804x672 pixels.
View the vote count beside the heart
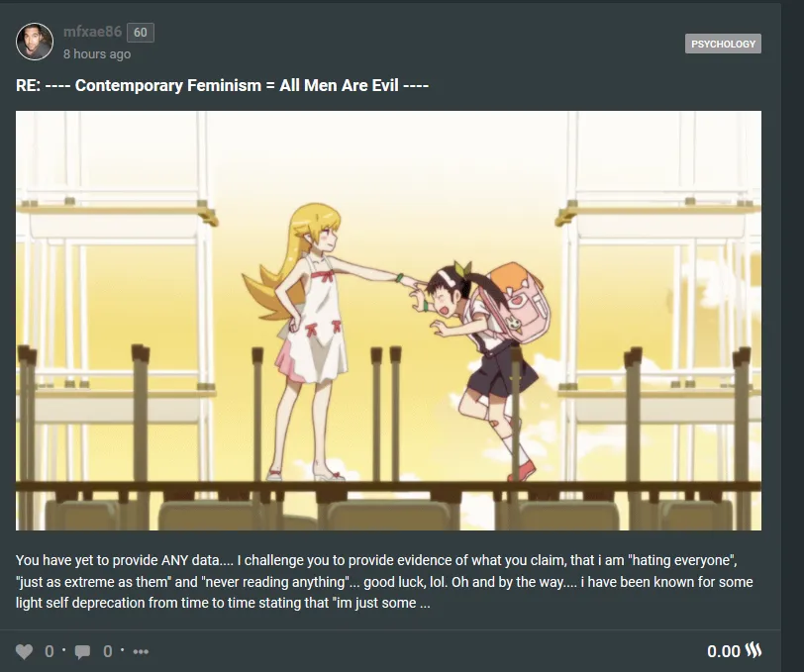click(50, 651)
